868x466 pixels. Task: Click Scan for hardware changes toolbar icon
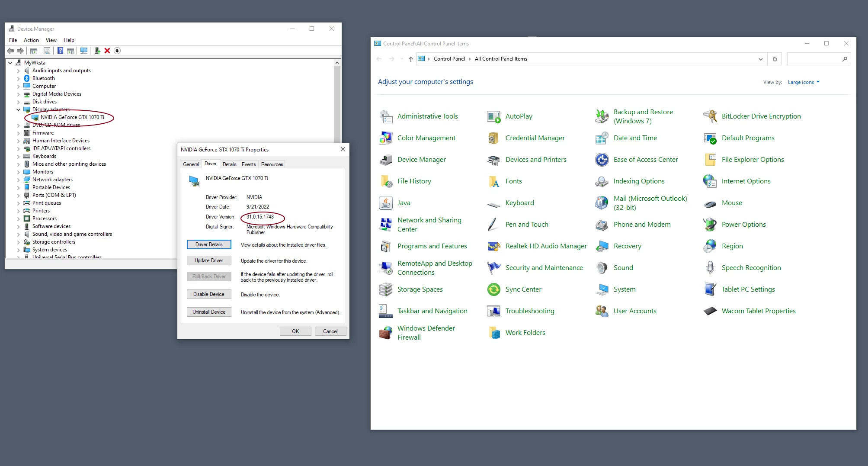(84, 51)
